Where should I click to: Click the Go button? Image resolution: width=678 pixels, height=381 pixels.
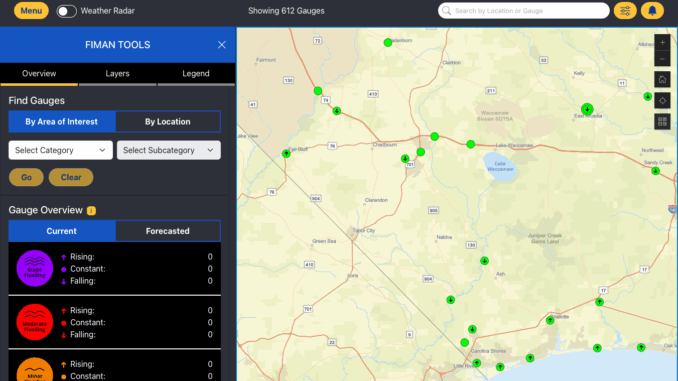click(x=26, y=177)
